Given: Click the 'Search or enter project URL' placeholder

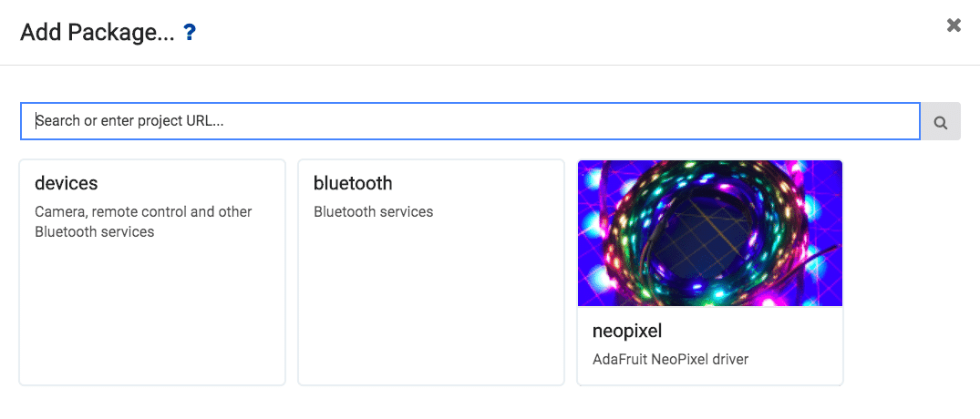Looking at the screenshot, I should (x=129, y=121).
